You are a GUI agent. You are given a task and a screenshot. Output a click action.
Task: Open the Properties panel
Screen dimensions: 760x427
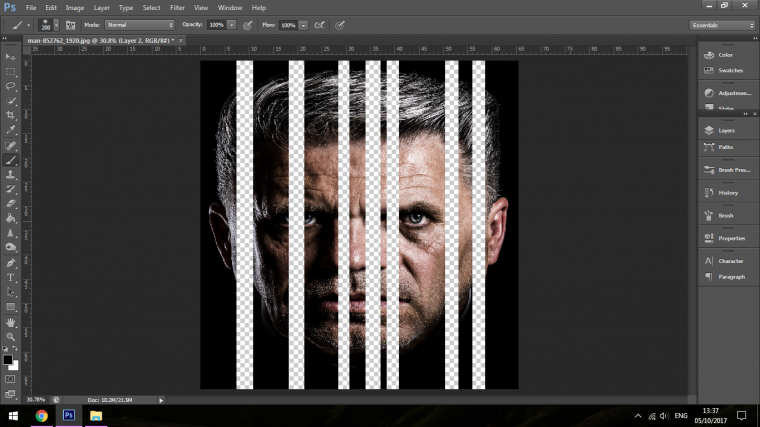[728, 238]
